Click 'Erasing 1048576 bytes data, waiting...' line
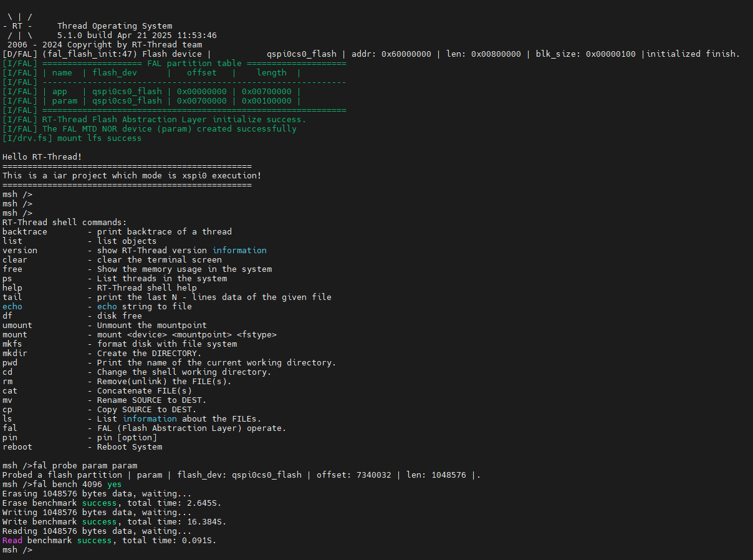The image size is (753, 560). coord(97,494)
